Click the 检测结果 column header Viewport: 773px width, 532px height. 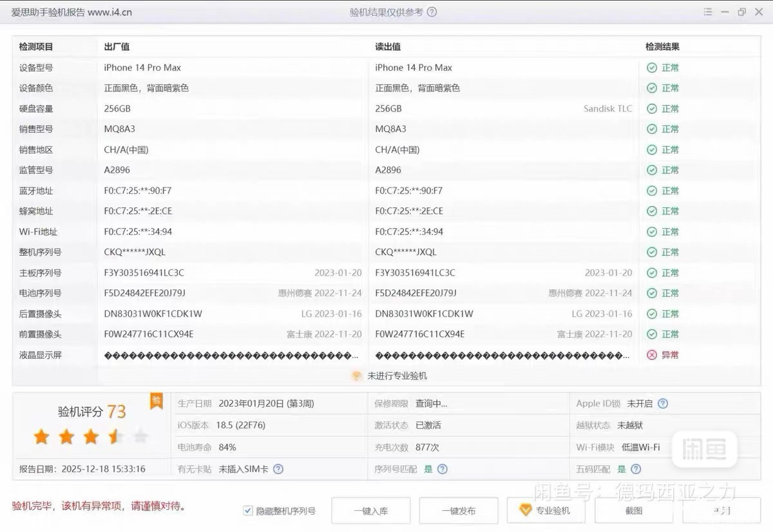pyautogui.click(x=662, y=47)
